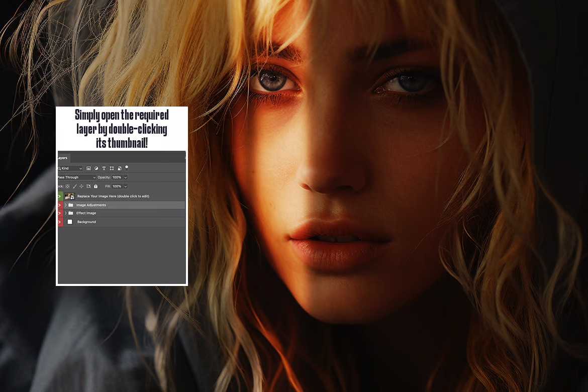Activate the lock position icon
The width and height of the screenshot is (588, 392).
[x=81, y=186]
